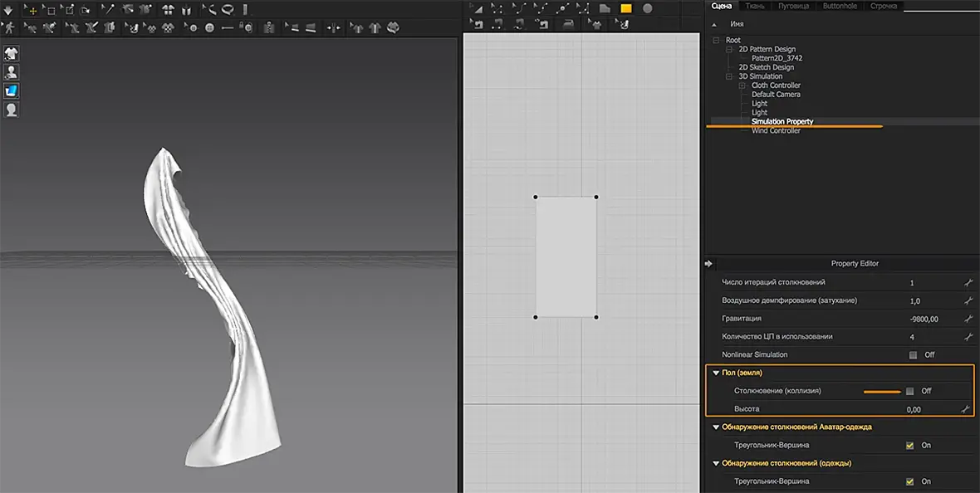Select Pattern2D_3742 in scene tree
Screen dimensions: 980x493
777,58
